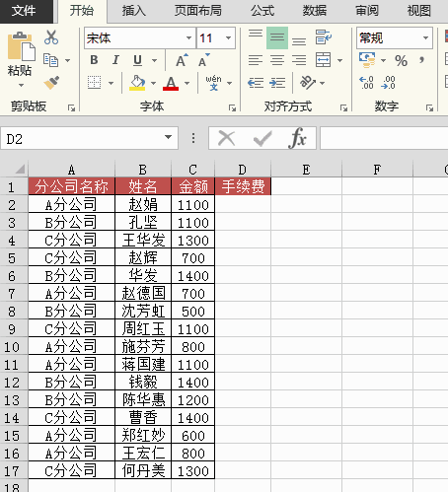
Task: Toggle underline formatting
Action: pos(137,60)
